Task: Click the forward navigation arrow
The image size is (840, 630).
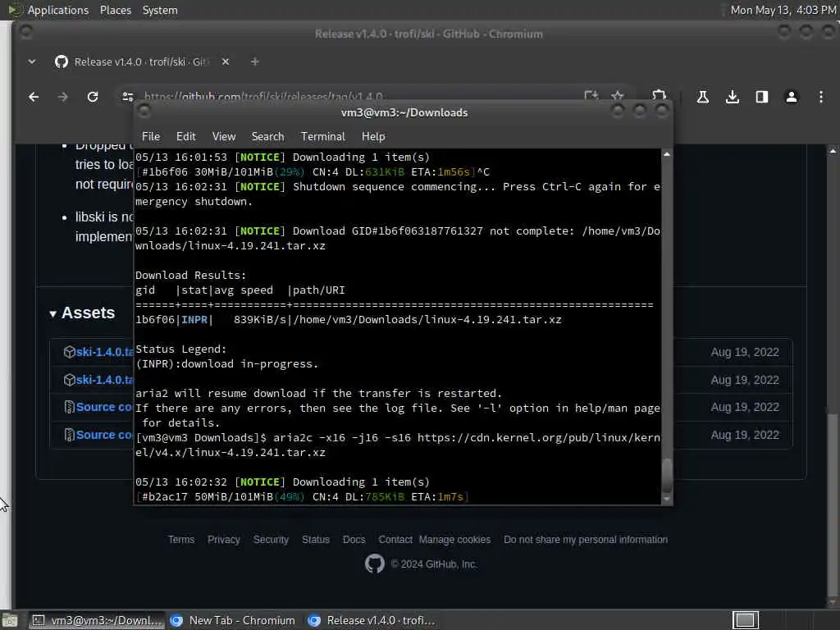Action: coord(62,97)
